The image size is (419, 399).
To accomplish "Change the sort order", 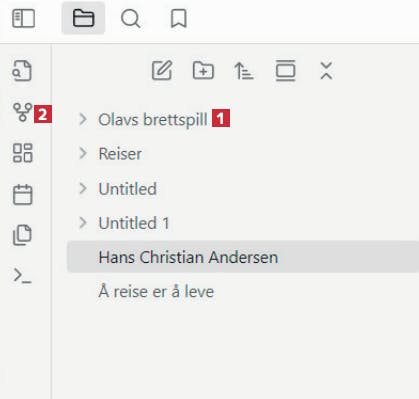I will click(x=244, y=71).
